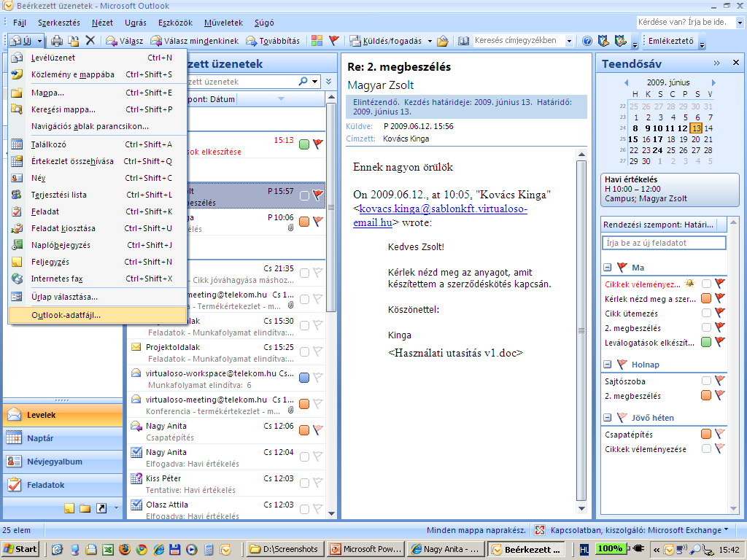Toggle the category box of the Cs 21:35 message
Screen dimensions: 747x560
304,273
